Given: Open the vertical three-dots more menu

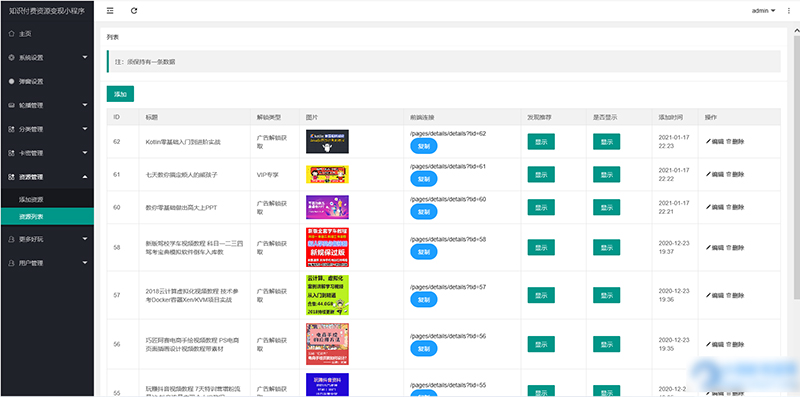Looking at the screenshot, I should point(789,11).
